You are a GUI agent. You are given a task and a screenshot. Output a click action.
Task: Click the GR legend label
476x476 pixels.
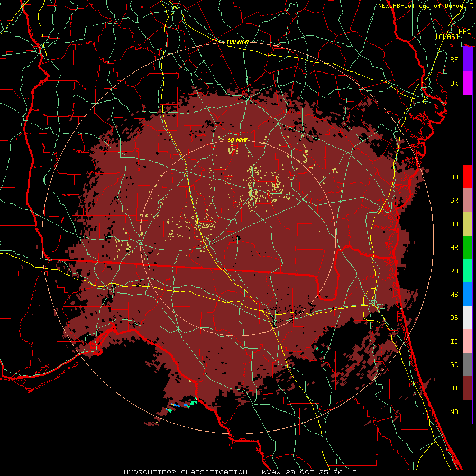click(x=454, y=200)
